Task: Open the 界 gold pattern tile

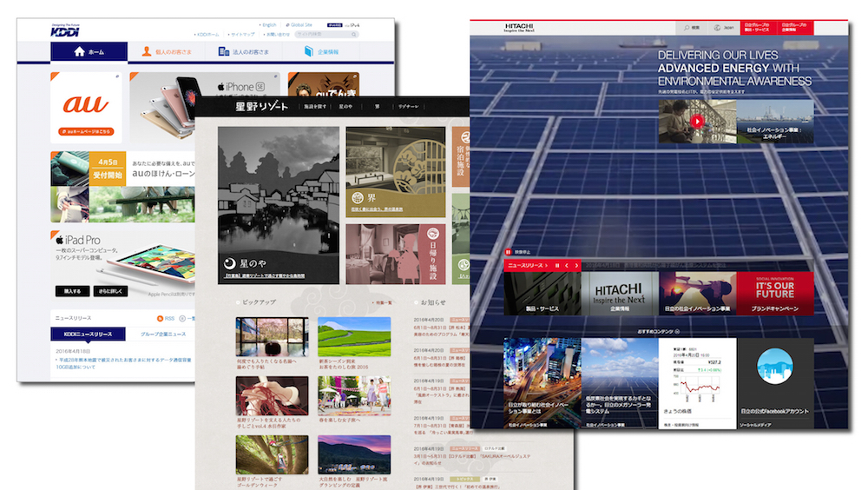Action: [395, 172]
